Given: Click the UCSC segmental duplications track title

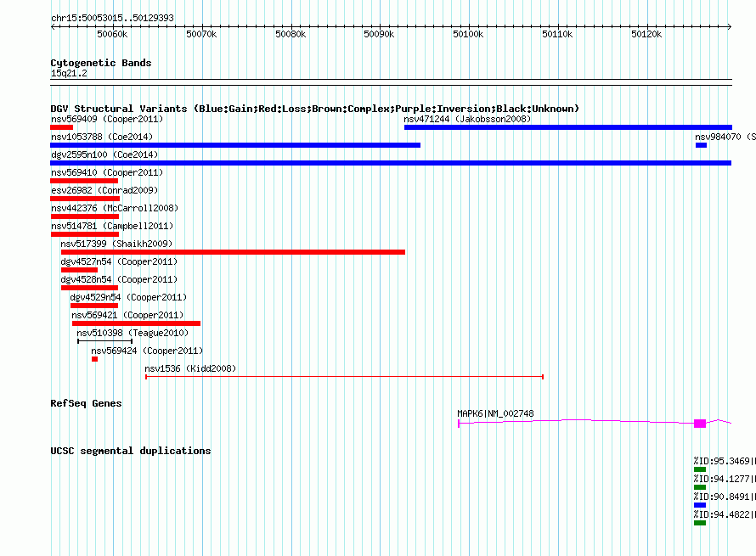Looking at the screenshot, I should click(x=131, y=451).
